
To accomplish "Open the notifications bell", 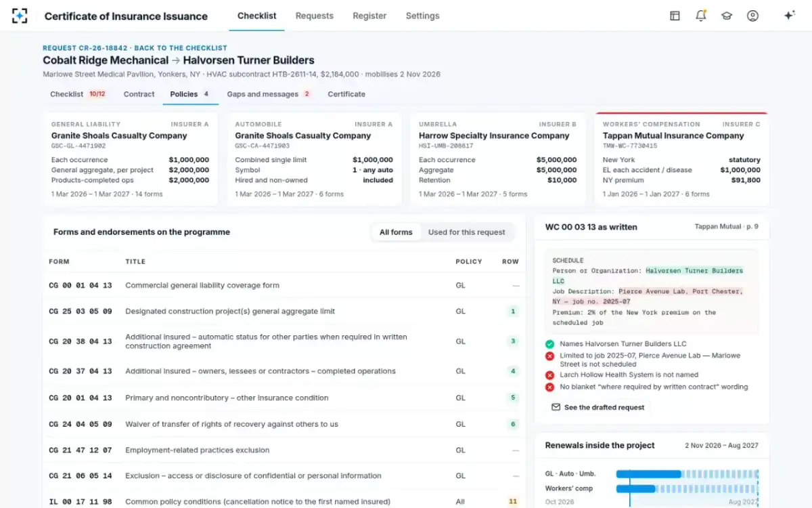I will coord(701,16).
